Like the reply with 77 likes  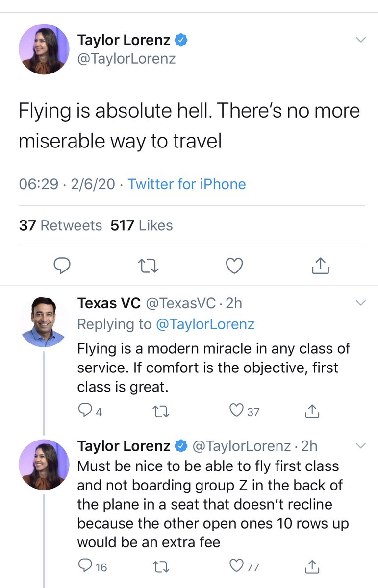point(237,567)
